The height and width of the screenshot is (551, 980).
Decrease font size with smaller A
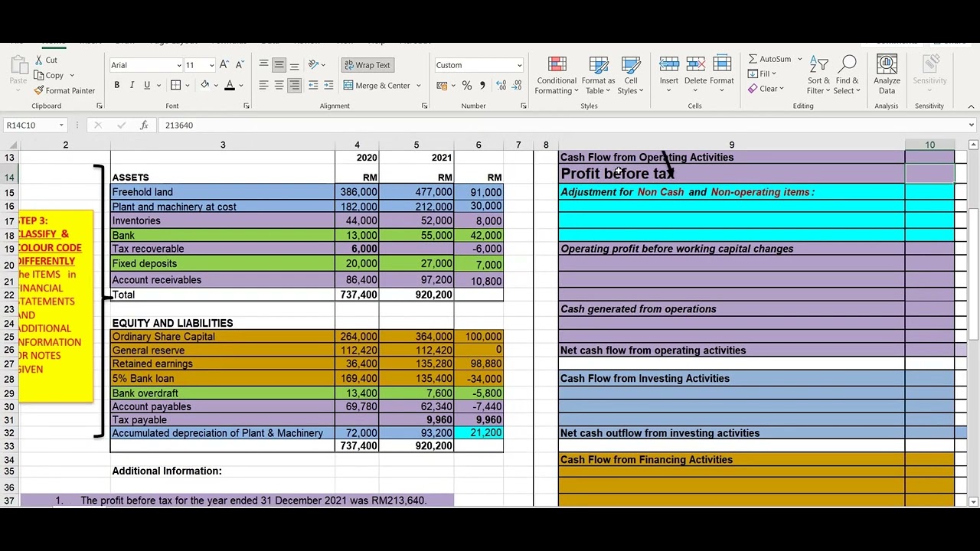pos(240,65)
